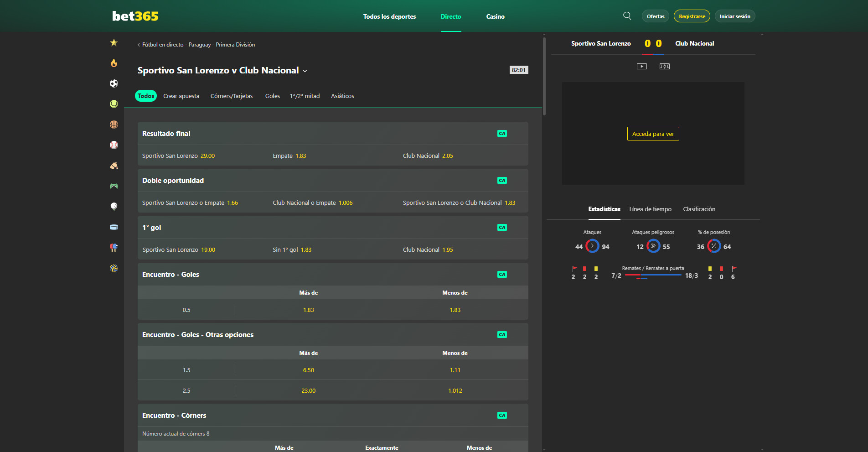The image size is (868, 452).
Task: Open the search magnifier in the header
Action: (627, 16)
